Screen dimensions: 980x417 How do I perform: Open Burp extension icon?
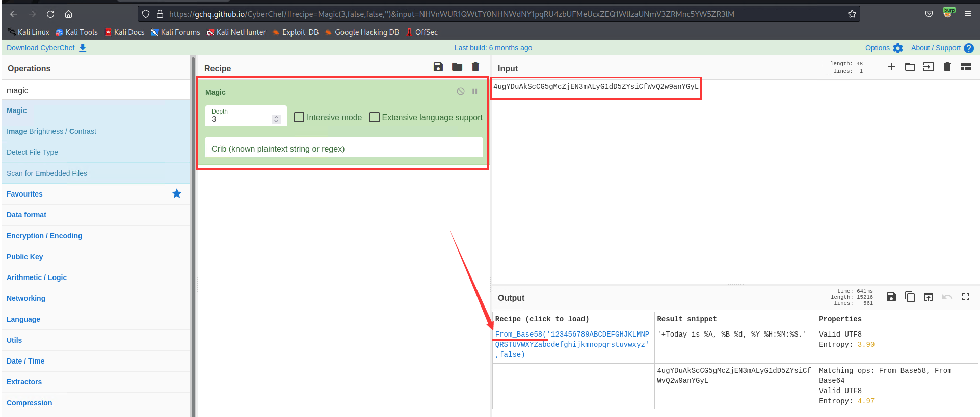(x=948, y=13)
